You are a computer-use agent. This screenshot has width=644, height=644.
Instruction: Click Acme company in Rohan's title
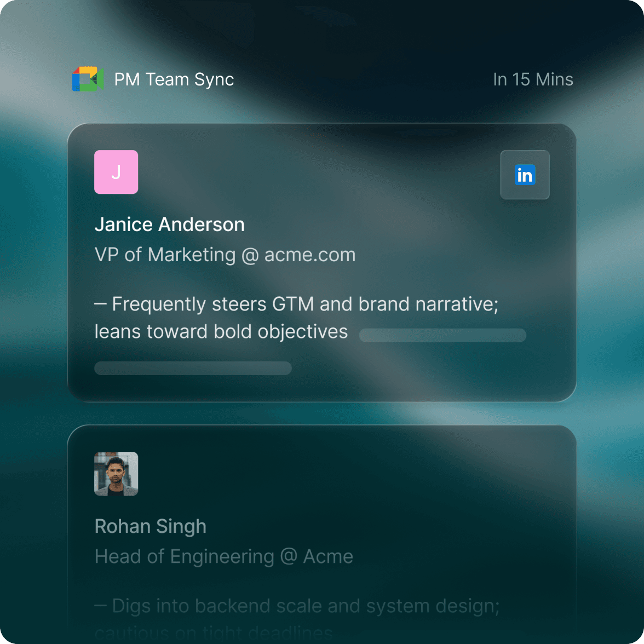[328, 556]
